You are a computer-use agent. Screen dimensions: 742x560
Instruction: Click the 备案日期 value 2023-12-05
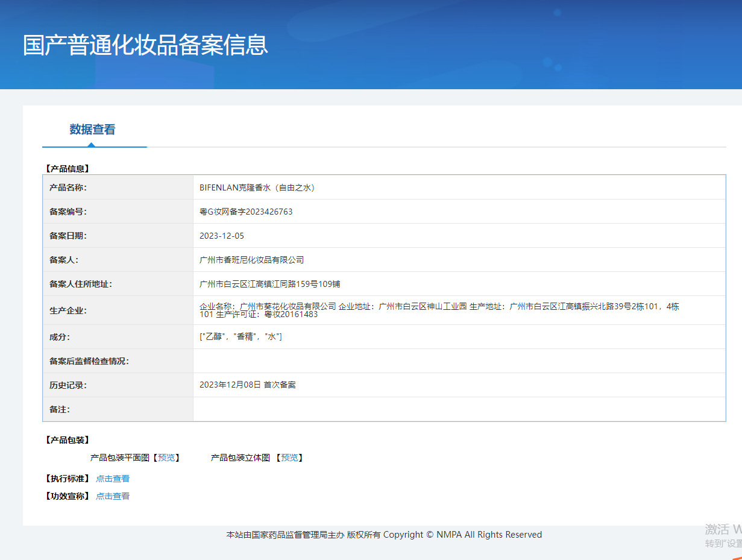click(222, 236)
